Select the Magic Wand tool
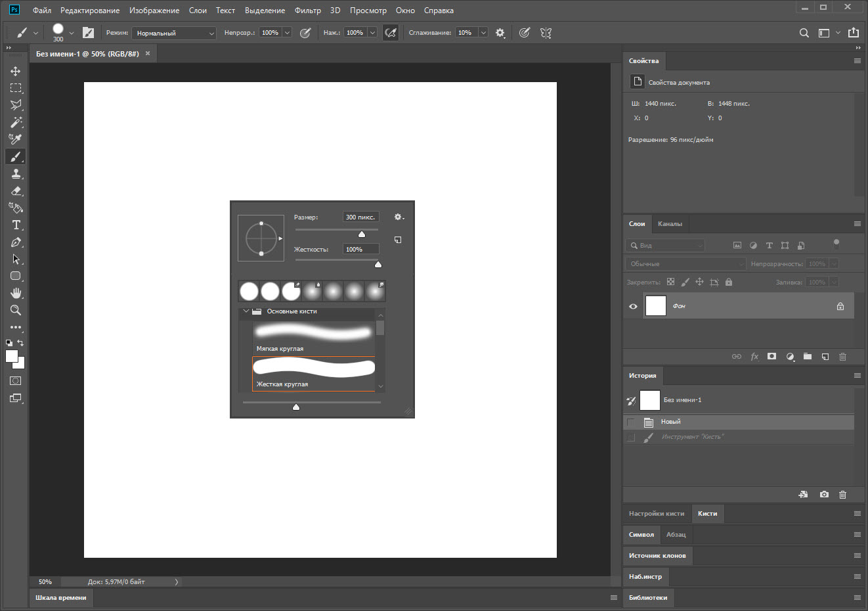 (x=16, y=122)
